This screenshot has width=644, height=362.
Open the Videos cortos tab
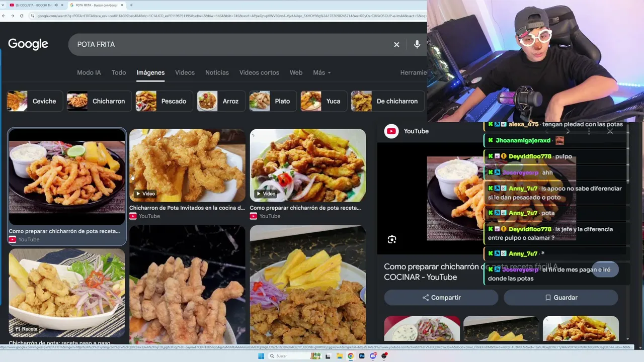click(259, 72)
